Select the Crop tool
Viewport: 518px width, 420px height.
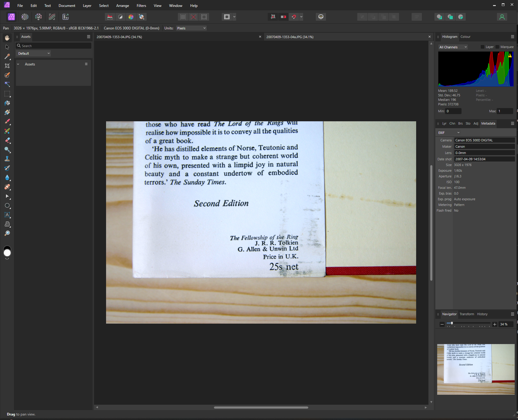pos(7,66)
